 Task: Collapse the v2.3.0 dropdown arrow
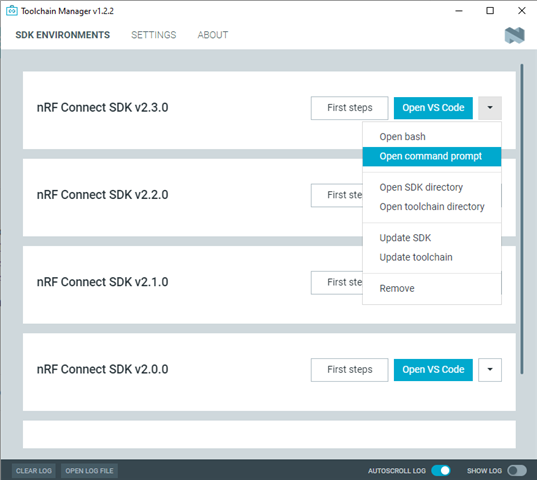490,108
